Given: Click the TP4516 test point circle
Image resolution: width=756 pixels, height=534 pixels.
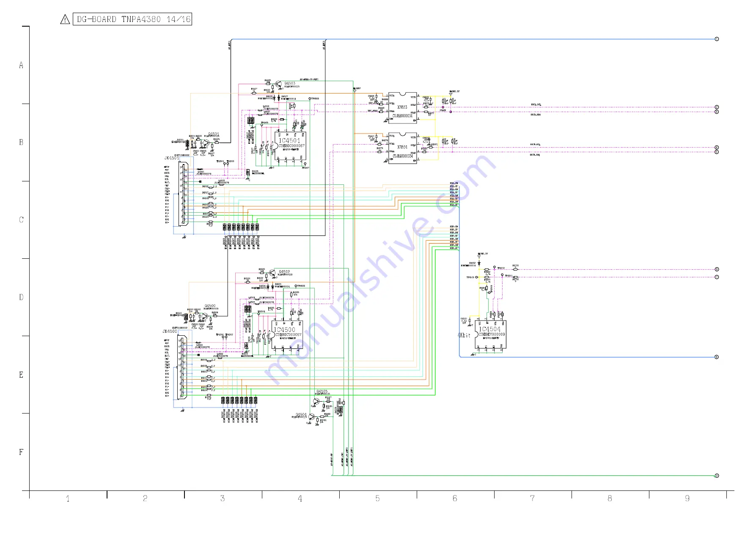Looking at the screenshot, I should click(x=477, y=277).
